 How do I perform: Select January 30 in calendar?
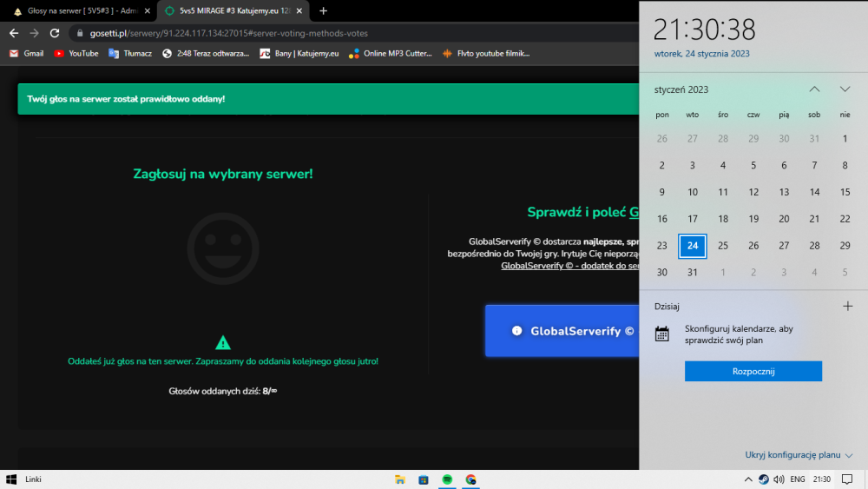click(662, 273)
